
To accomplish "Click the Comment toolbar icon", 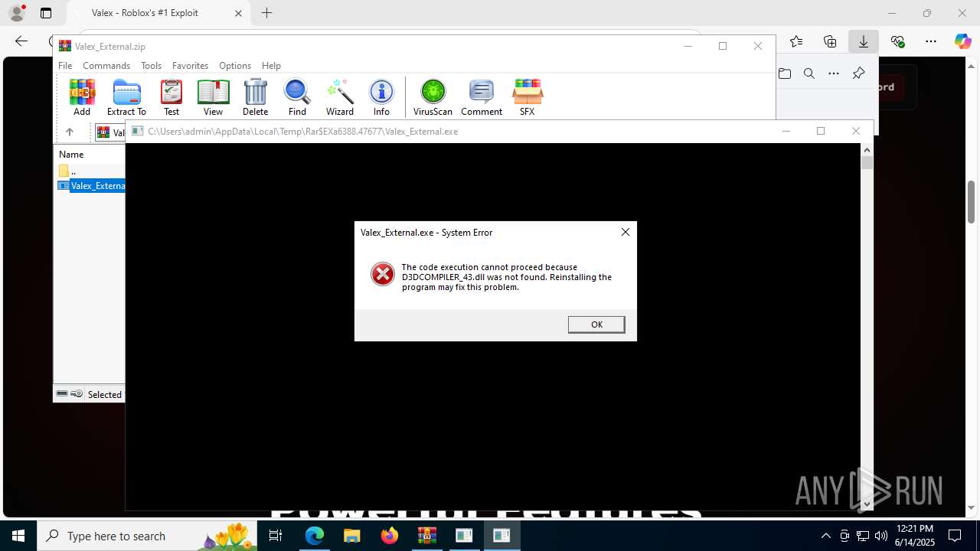I will (482, 97).
